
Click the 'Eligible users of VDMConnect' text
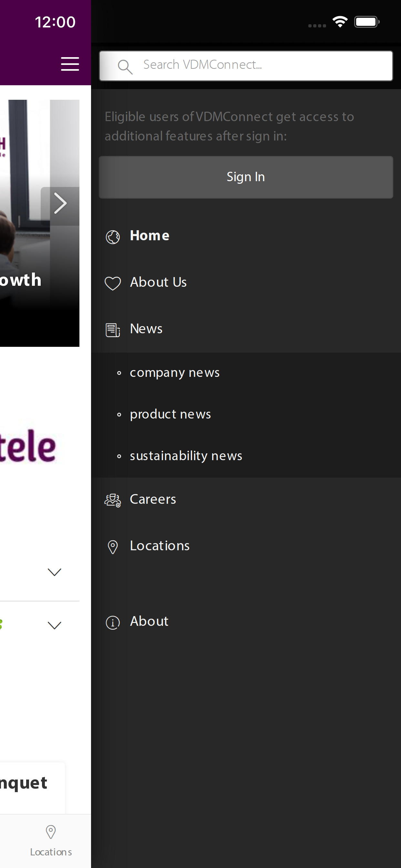[x=229, y=126]
